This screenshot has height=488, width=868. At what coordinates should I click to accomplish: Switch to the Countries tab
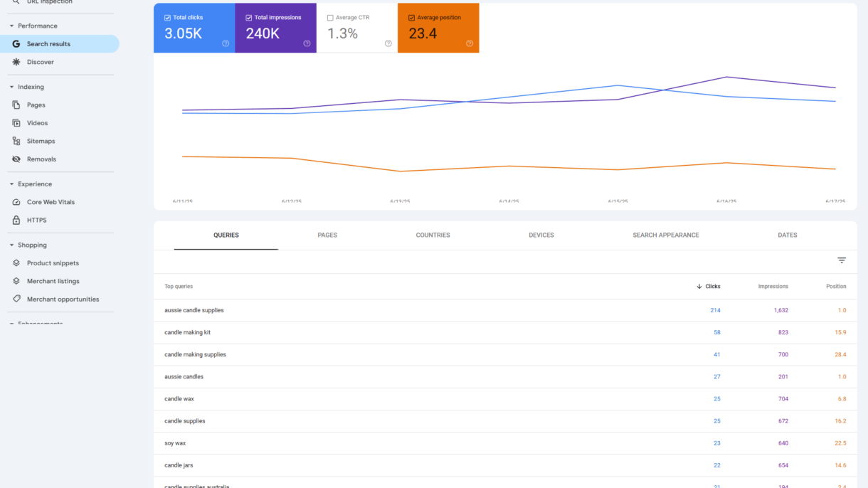tap(433, 235)
